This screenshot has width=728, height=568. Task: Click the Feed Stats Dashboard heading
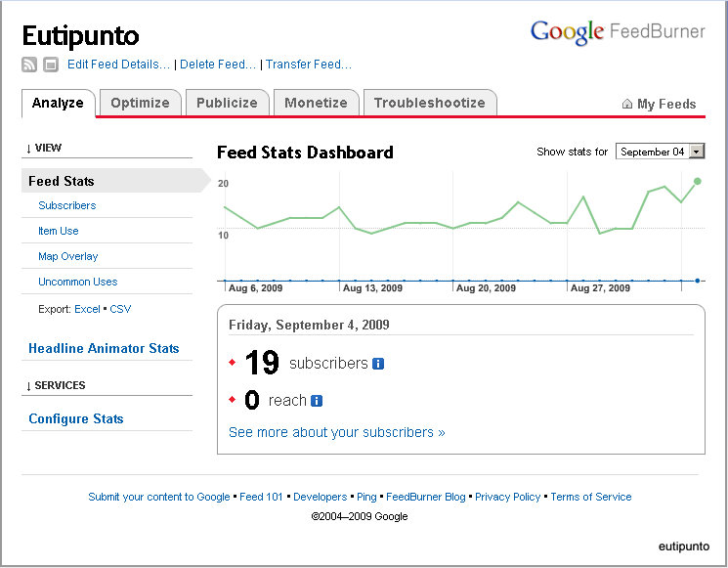click(x=305, y=153)
